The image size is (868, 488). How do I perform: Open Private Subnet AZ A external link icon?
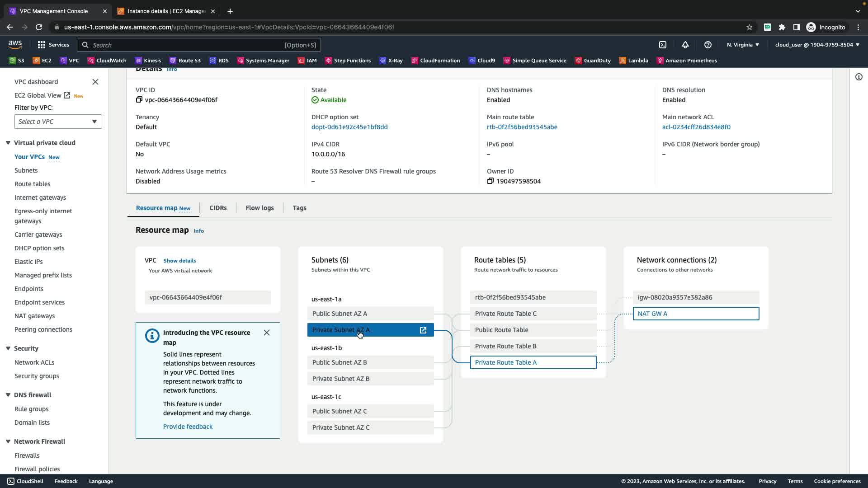point(423,330)
